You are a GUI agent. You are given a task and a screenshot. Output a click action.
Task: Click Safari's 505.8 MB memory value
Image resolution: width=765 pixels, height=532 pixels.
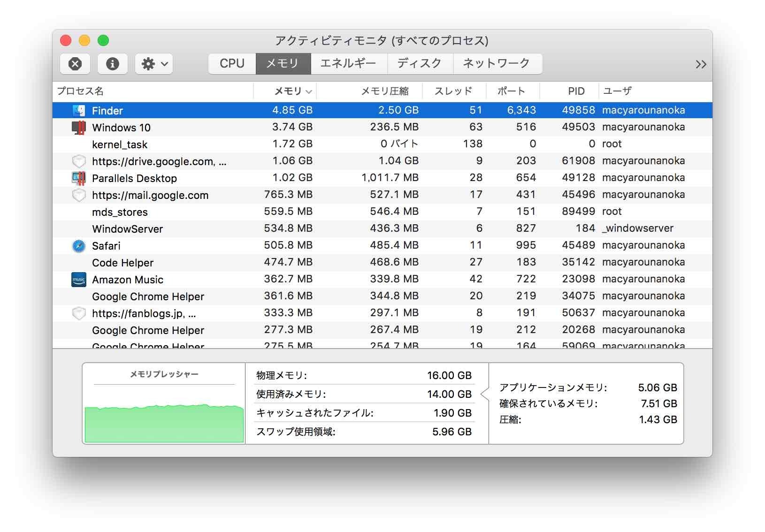[288, 245]
